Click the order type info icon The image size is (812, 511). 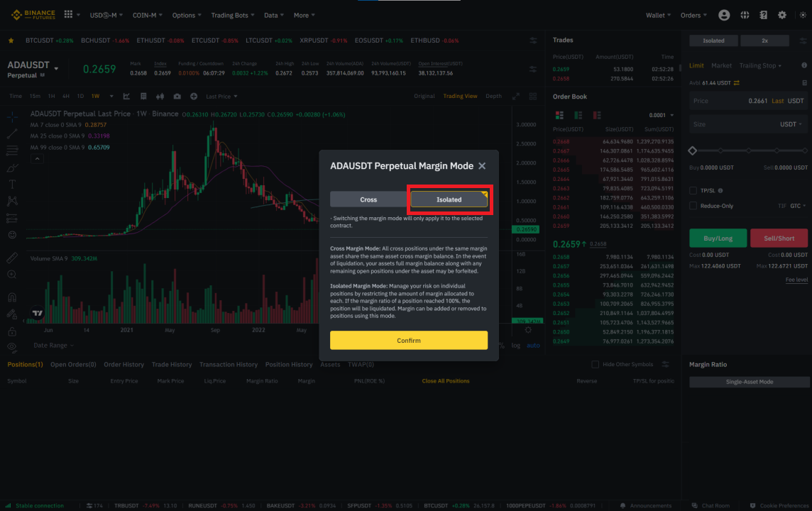803,65
